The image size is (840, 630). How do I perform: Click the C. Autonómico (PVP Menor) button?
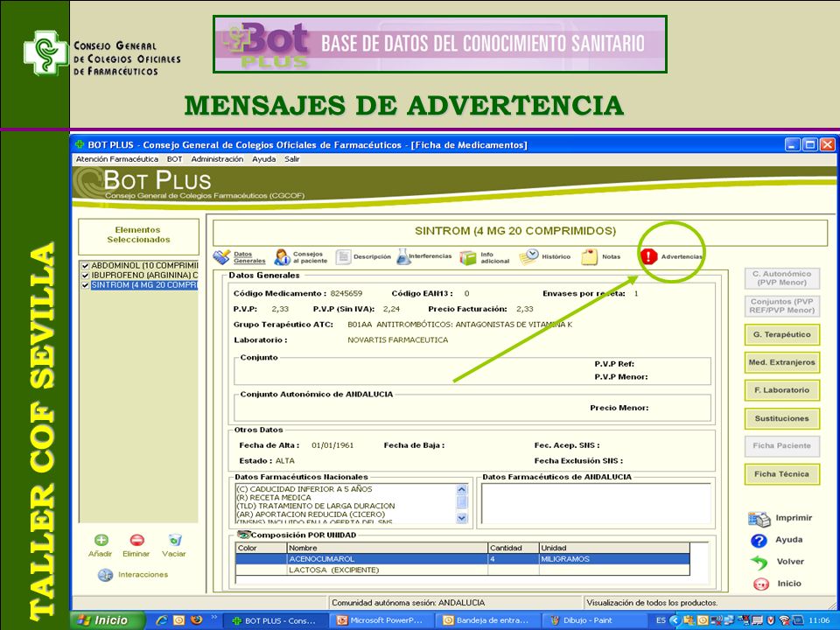[x=781, y=278]
